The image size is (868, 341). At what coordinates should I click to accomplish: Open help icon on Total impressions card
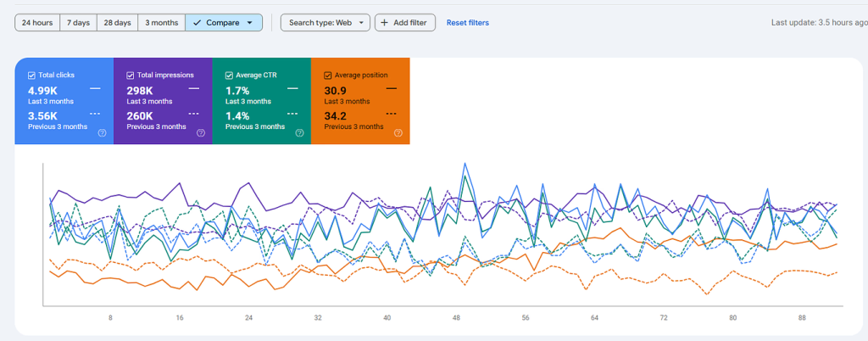(201, 133)
